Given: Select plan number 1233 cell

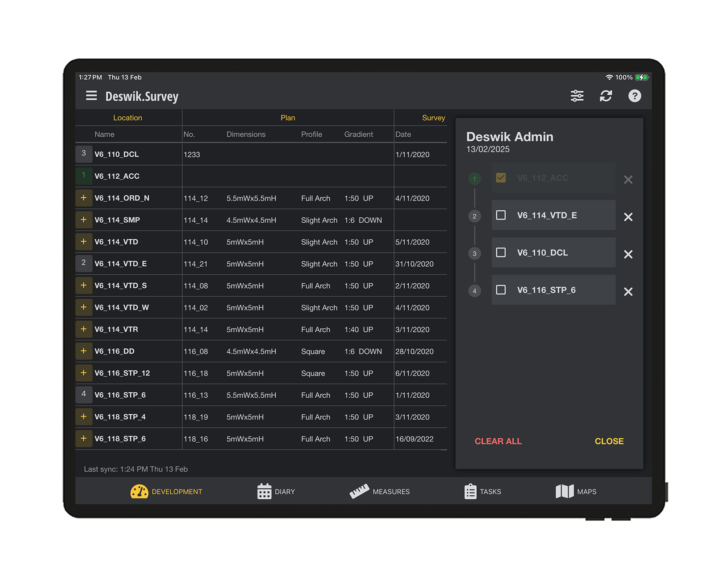Looking at the screenshot, I should pos(192,155).
